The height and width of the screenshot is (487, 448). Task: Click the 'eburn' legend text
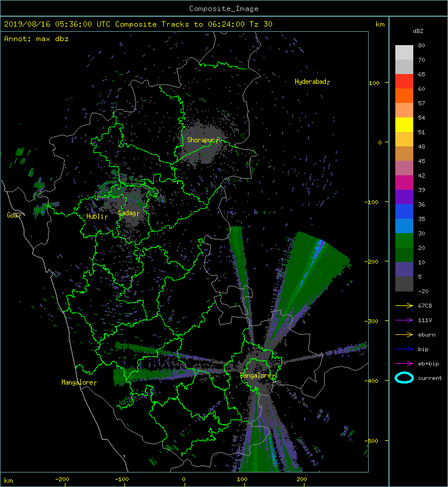pos(427,334)
